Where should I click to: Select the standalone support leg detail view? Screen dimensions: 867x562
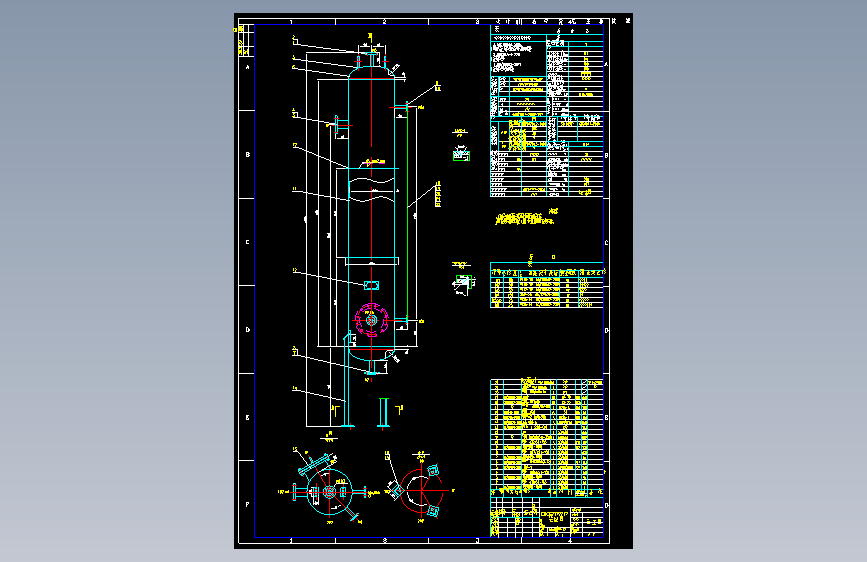[383, 413]
